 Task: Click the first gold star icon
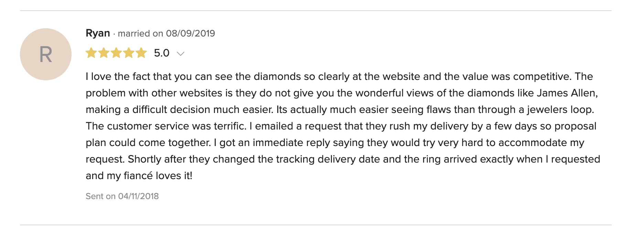(x=92, y=53)
